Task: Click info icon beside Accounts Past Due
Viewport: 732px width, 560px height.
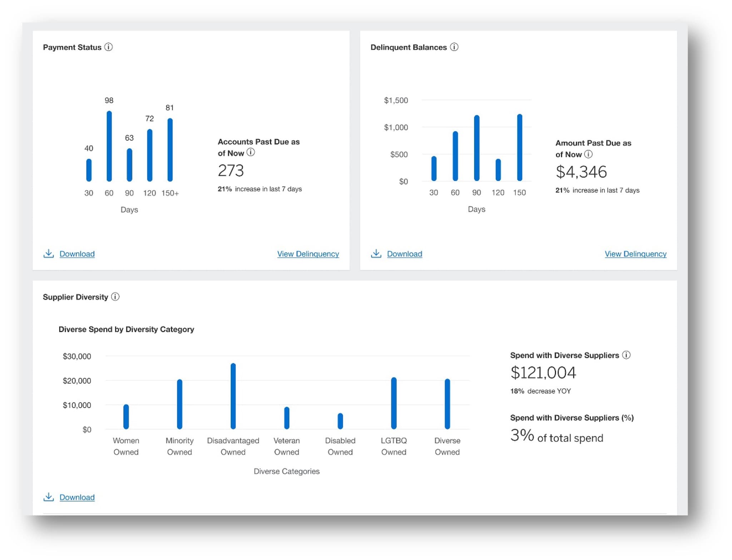Action: click(251, 152)
